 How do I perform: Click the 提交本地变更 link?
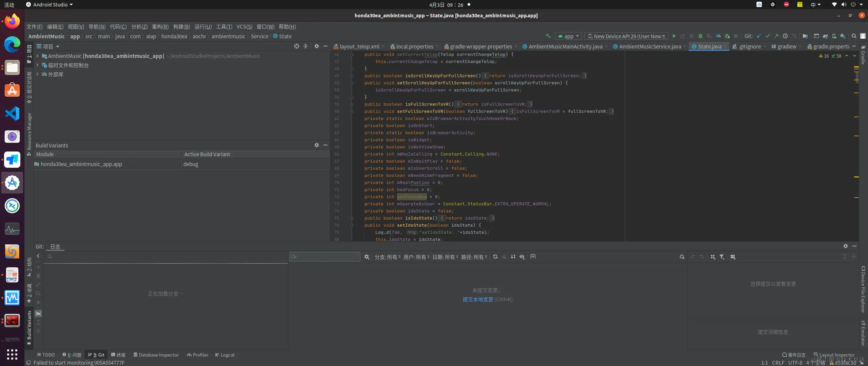coord(478,300)
